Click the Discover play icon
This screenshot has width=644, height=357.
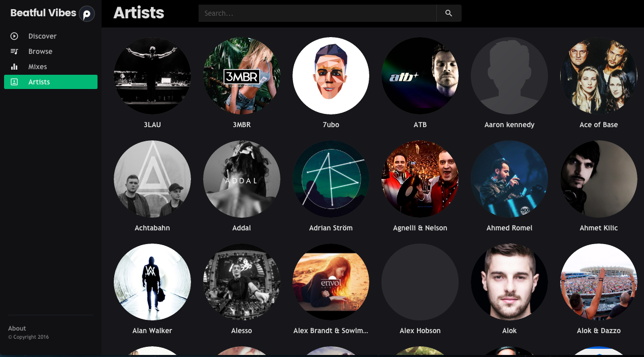point(14,36)
